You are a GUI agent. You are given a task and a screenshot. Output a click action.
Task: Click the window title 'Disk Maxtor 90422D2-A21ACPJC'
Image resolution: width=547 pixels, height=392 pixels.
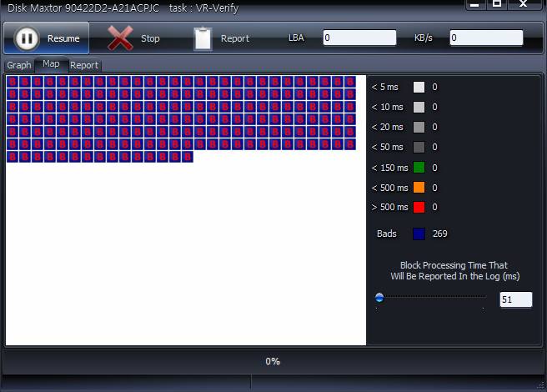83,8
